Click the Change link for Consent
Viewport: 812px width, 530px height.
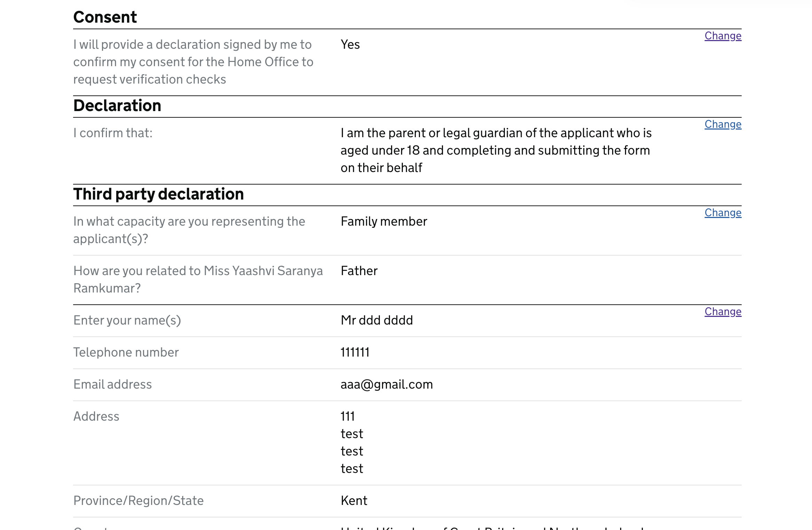pyautogui.click(x=723, y=36)
